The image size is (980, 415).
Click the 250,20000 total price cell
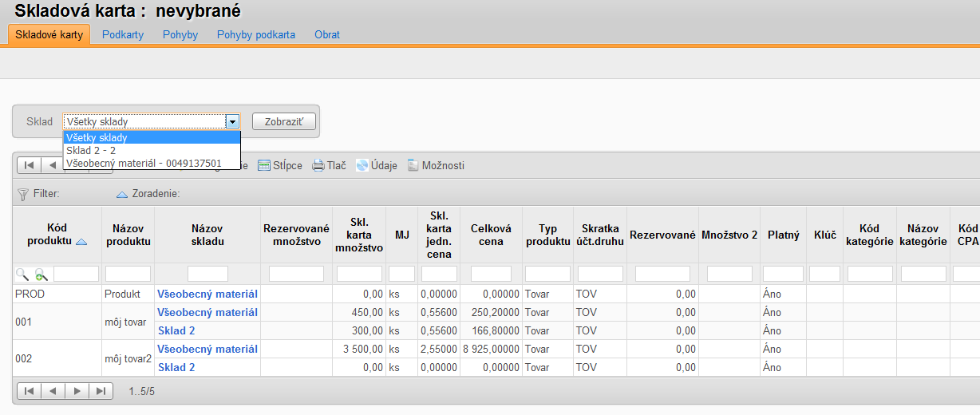[491, 312]
